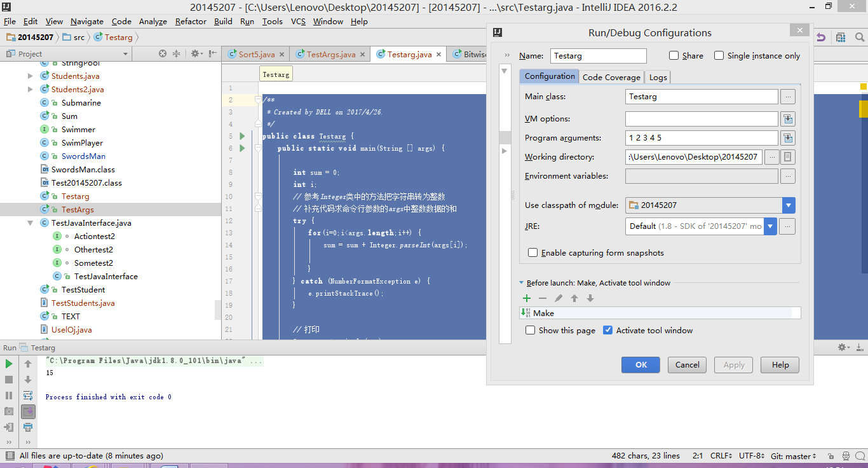Hide the Project panel with the hide icon
Viewport: 868px width, 468px height.
pyautogui.click(x=212, y=54)
